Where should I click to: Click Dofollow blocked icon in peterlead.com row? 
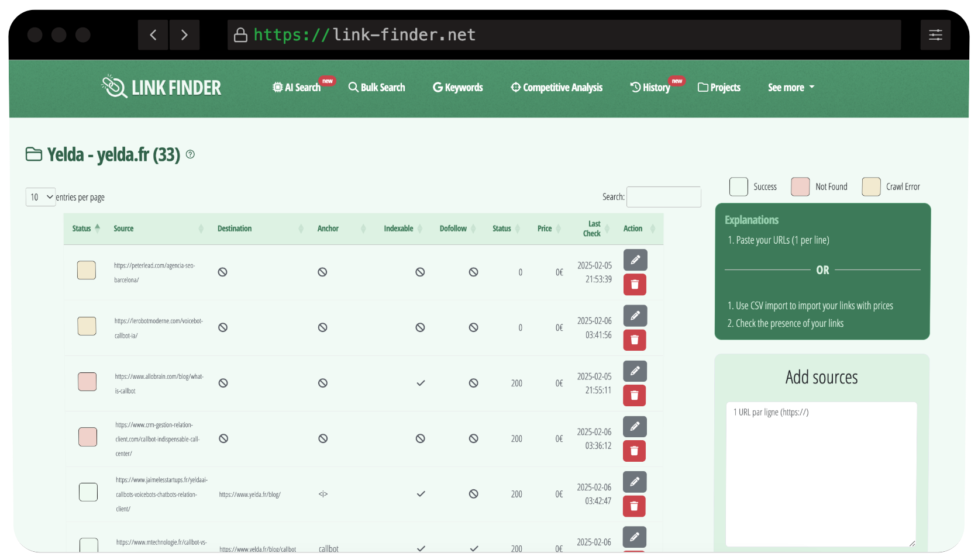[474, 272]
